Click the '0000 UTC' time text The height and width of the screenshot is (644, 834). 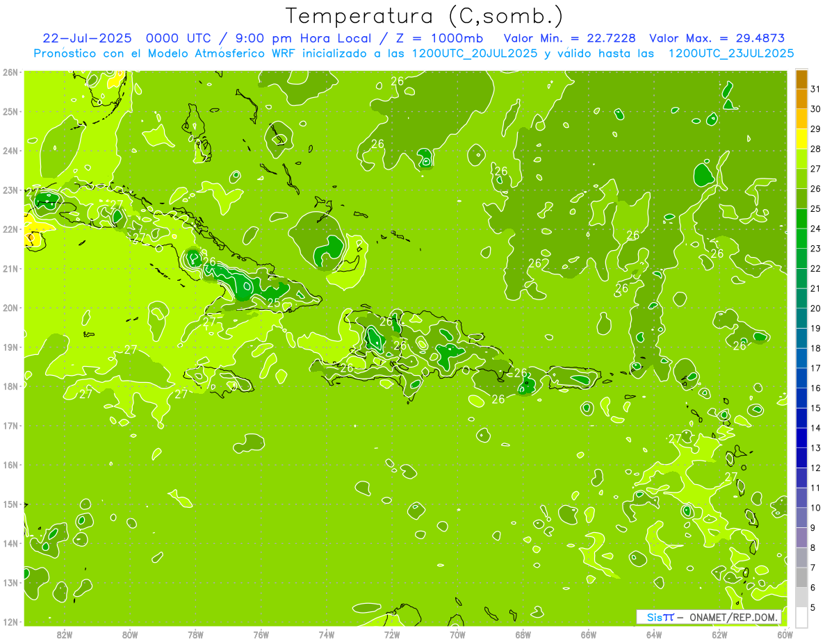pyautogui.click(x=179, y=38)
